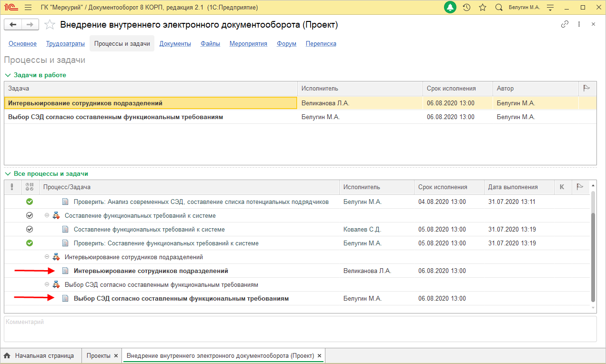
Task: Click the K column header
Action: point(562,187)
